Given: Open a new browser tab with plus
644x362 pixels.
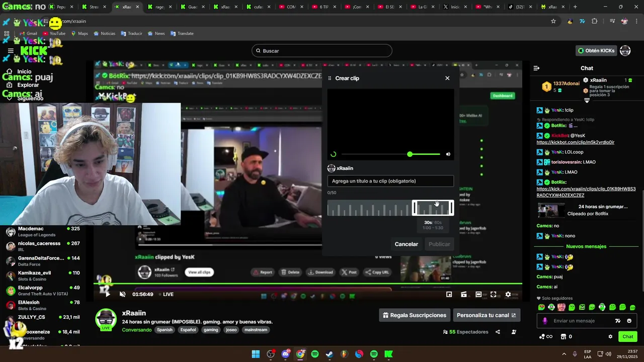Looking at the screenshot, I should (575, 7).
